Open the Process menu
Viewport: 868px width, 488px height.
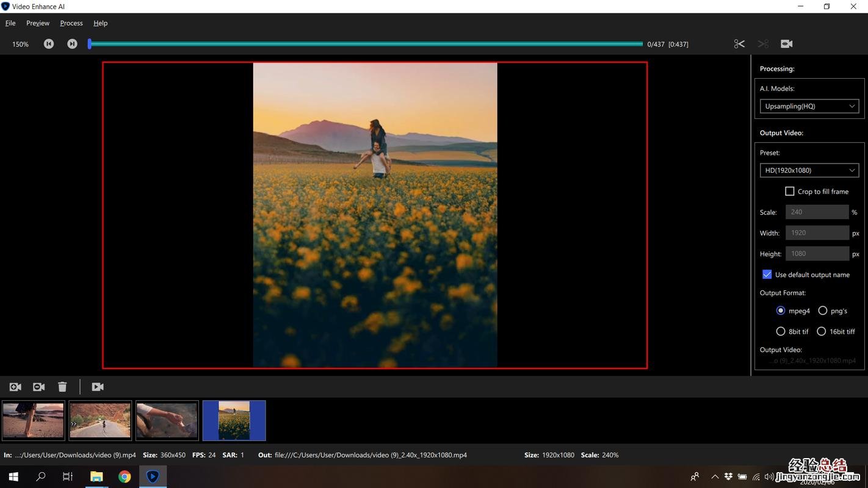[71, 23]
